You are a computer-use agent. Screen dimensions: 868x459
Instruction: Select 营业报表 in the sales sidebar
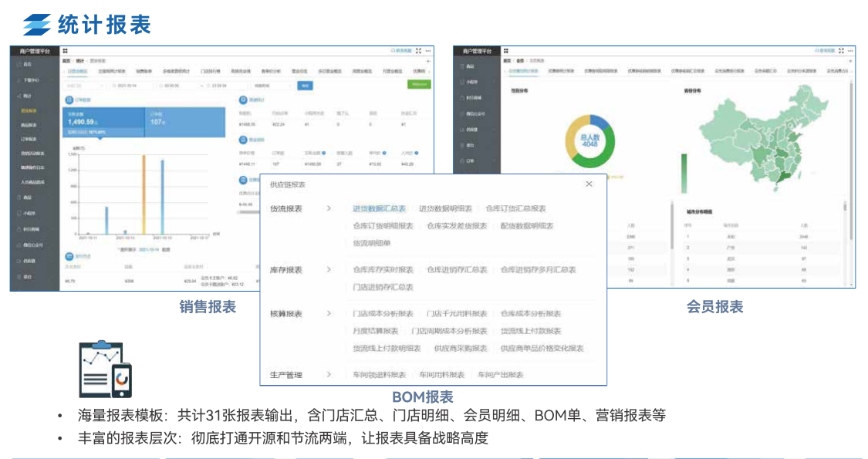tap(29, 110)
